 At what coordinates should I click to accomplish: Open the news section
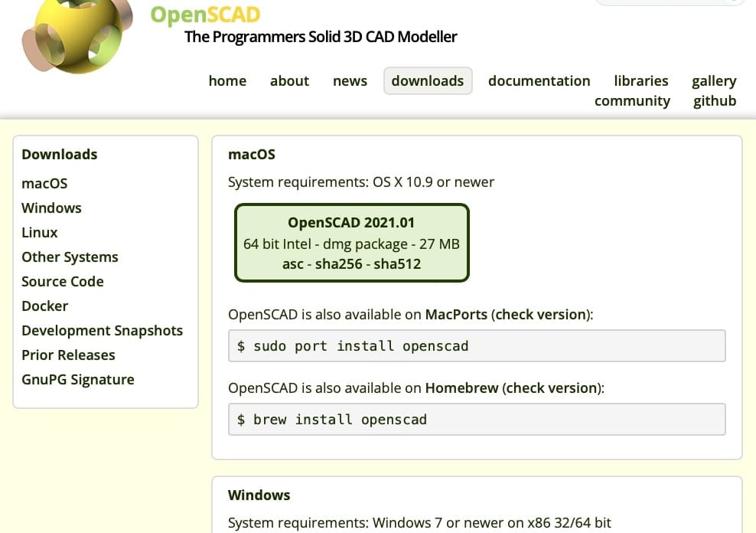point(350,81)
